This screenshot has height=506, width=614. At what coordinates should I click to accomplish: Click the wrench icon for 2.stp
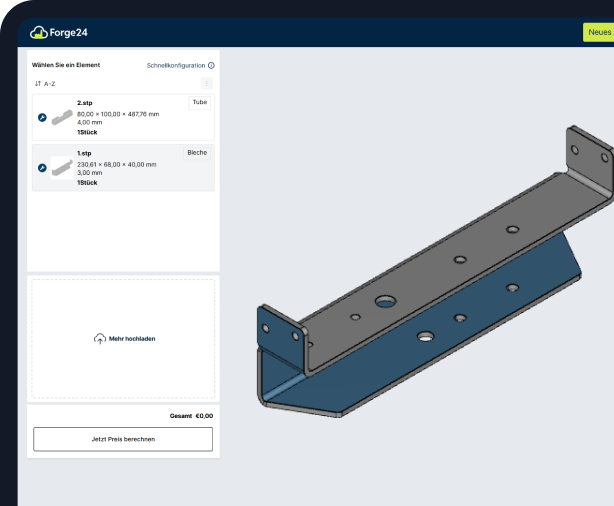(41, 118)
